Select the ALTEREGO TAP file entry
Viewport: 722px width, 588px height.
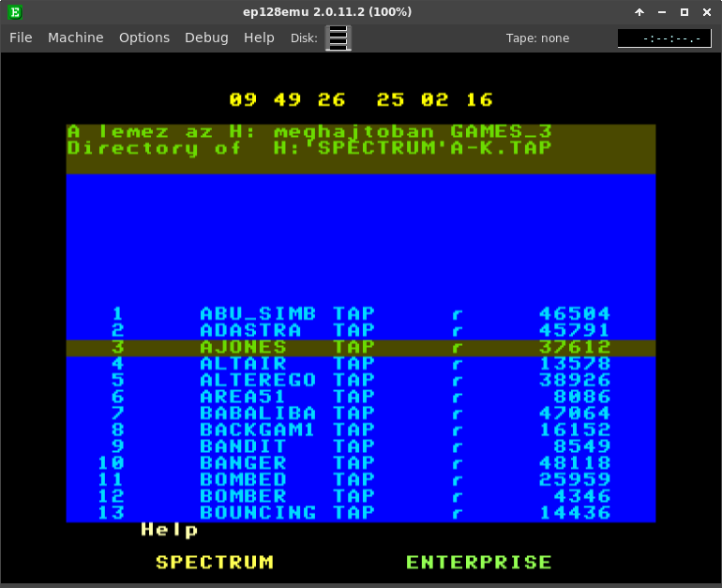[x=361, y=381]
